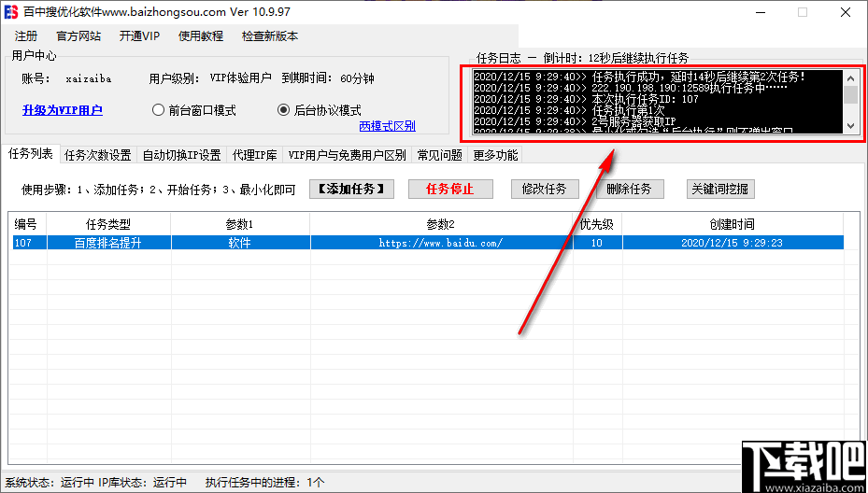The image size is (868, 493).
Task: Click the 优先级 column header
Action: point(597,224)
